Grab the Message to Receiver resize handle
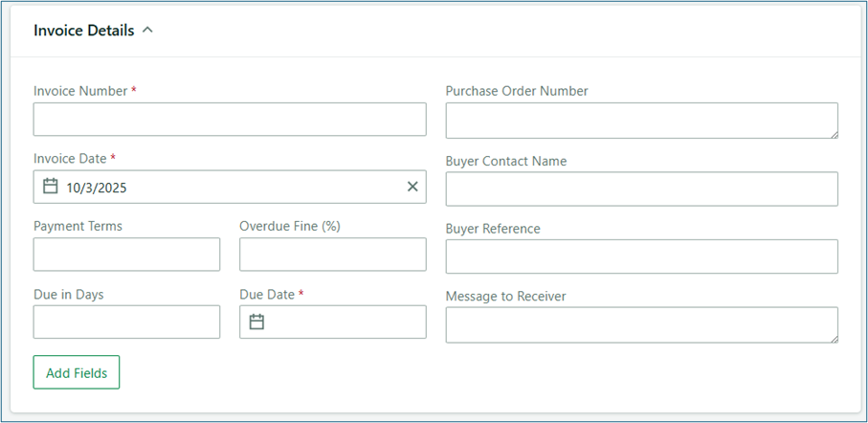 pyautogui.click(x=833, y=337)
